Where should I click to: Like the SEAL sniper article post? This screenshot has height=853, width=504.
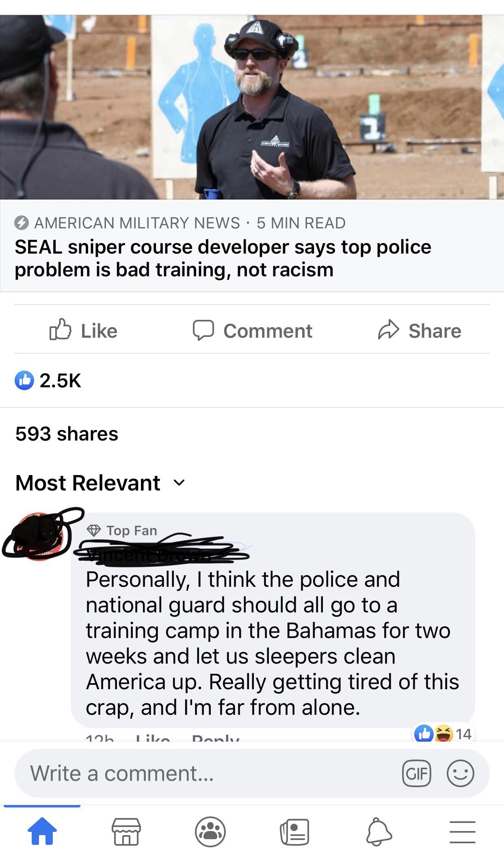(x=83, y=330)
